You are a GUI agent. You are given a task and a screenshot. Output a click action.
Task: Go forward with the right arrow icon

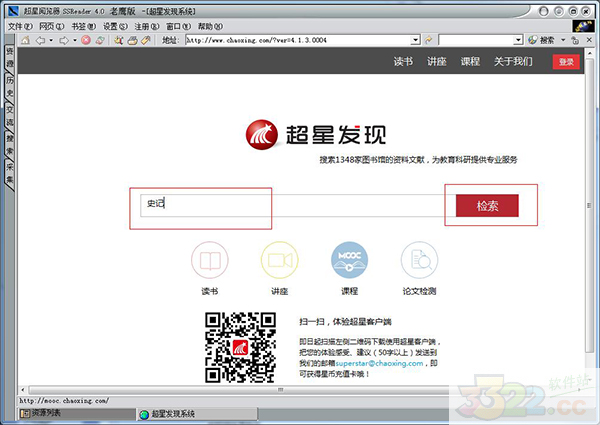pyautogui.click(x=64, y=40)
